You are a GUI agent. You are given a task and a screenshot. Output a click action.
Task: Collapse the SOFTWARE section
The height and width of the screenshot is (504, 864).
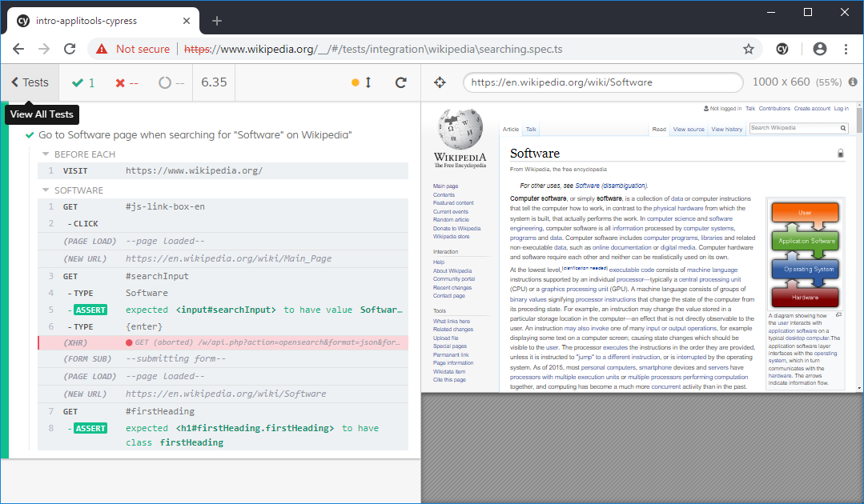[x=73, y=190]
